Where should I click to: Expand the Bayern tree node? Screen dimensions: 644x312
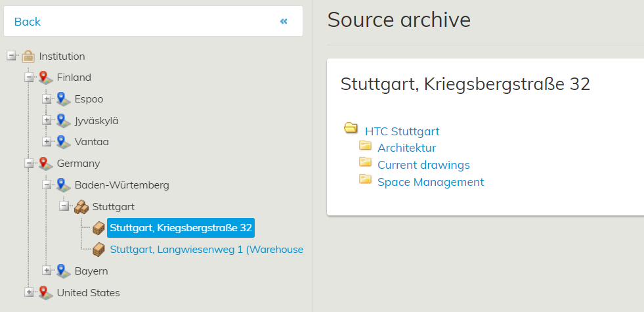(x=47, y=271)
